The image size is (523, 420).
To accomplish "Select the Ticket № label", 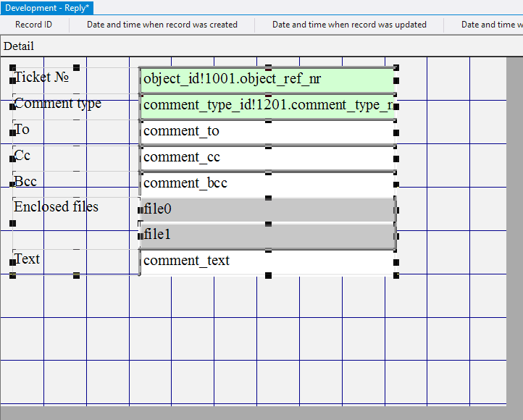I will tap(43, 77).
